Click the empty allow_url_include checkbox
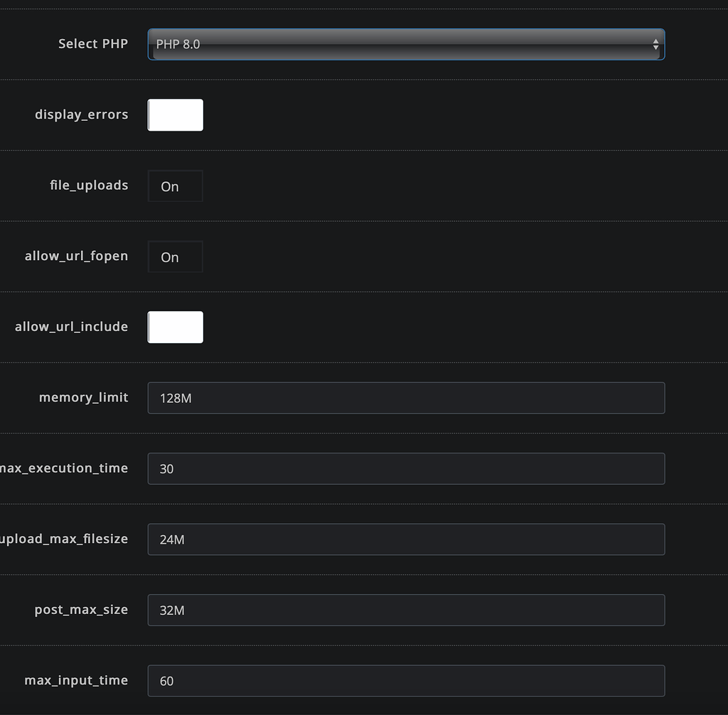This screenshot has height=715, width=728. click(175, 327)
